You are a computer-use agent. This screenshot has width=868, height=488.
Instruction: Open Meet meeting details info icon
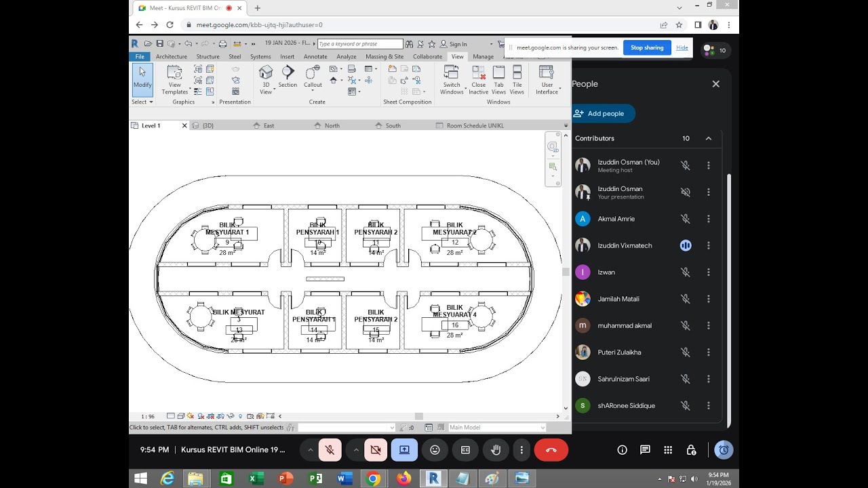(622, 449)
